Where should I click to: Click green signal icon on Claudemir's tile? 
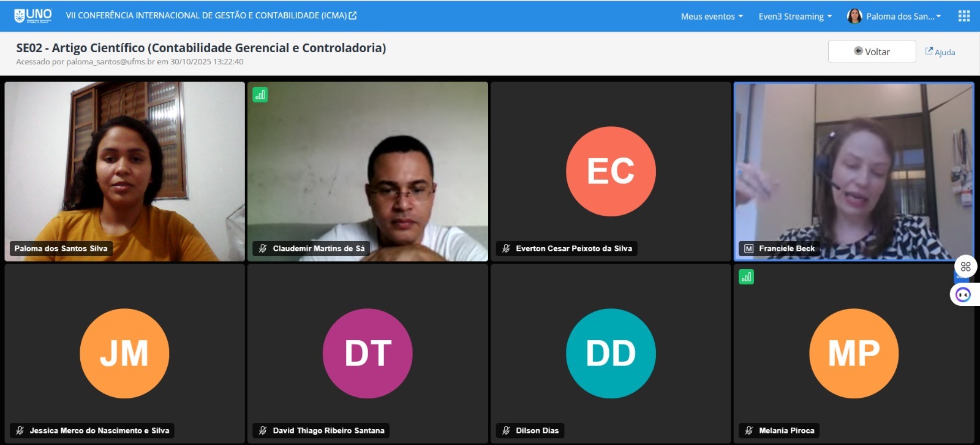point(260,94)
